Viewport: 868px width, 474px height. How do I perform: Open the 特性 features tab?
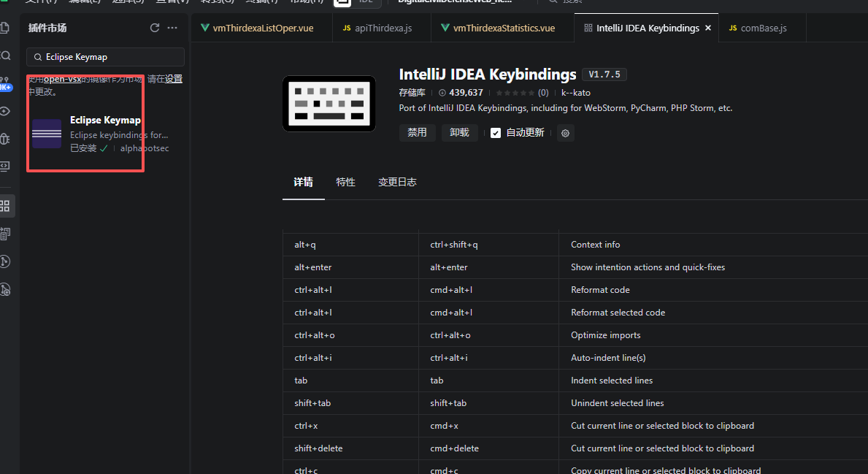[x=345, y=182]
